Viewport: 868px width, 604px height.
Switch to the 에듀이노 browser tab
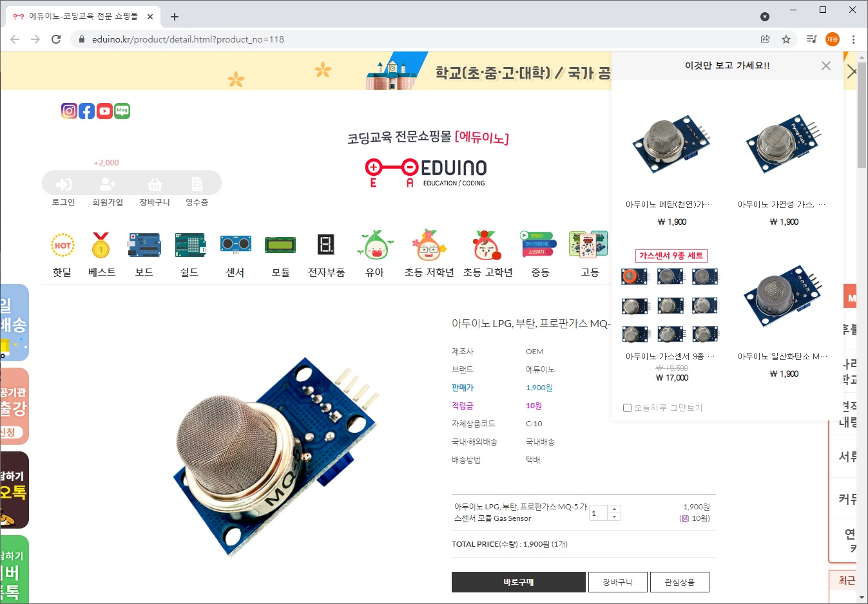tap(82, 17)
